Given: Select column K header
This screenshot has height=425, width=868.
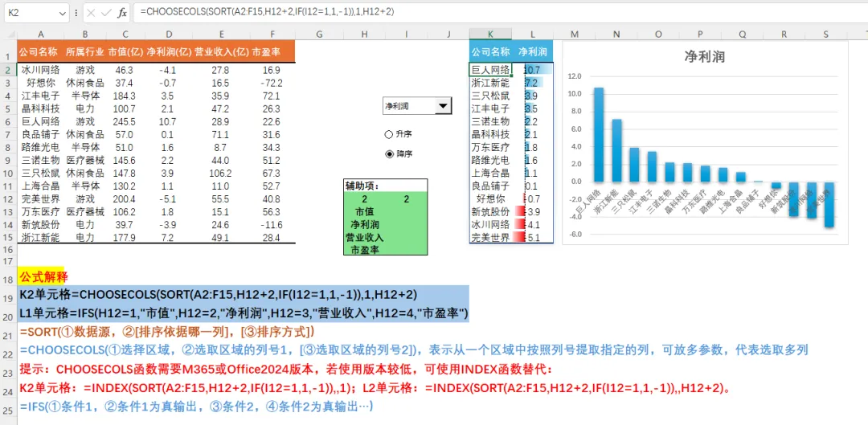Looking at the screenshot, I should point(490,34).
